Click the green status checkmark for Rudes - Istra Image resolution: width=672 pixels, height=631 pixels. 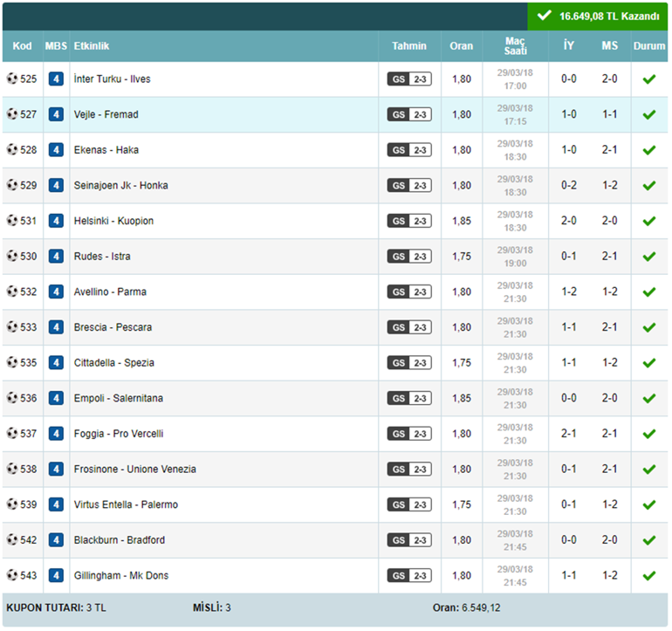pyautogui.click(x=648, y=257)
